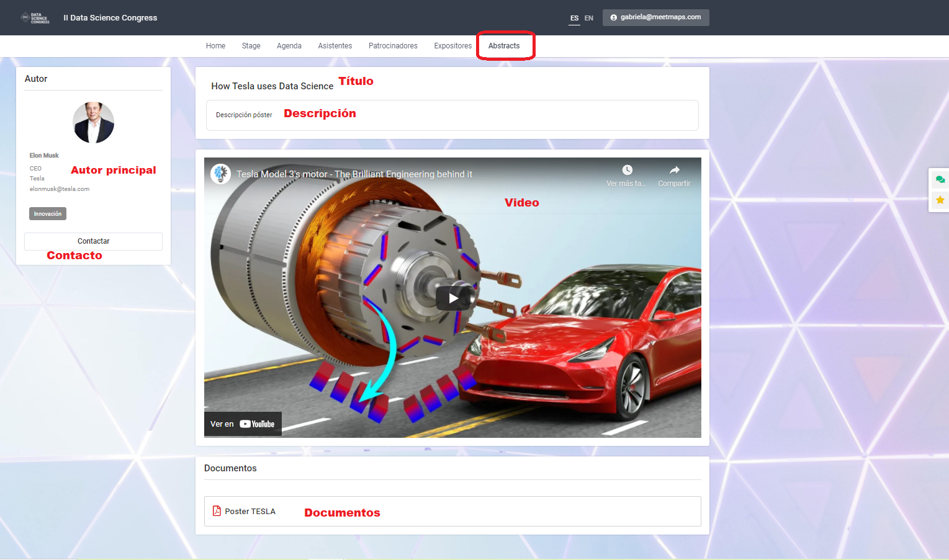This screenshot has width=949, height=560.
Task: Go to the Home tab
Action: pyautogui.click(x=215, y=46)
